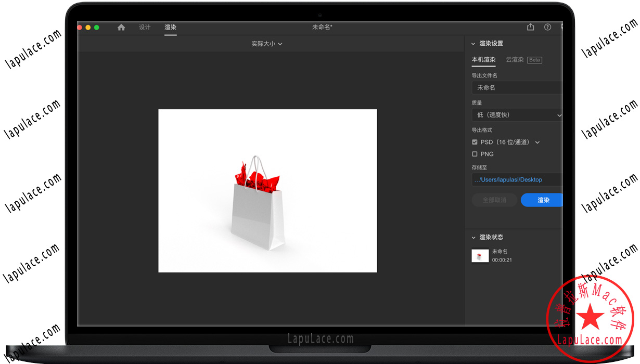Collapse the 渲染状态 status section
The image size is (640, 364).
pos(473,237)
